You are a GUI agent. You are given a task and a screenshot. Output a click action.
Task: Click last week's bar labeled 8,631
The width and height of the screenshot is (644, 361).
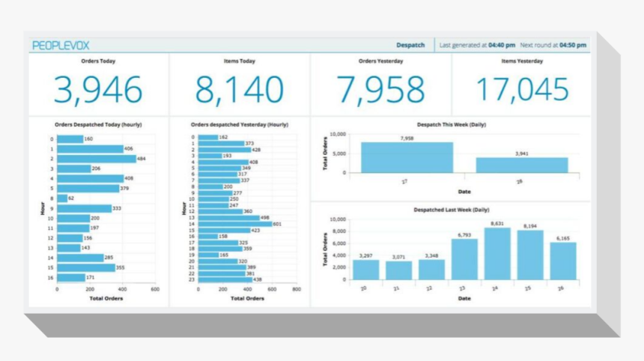[x=497, y=254]
